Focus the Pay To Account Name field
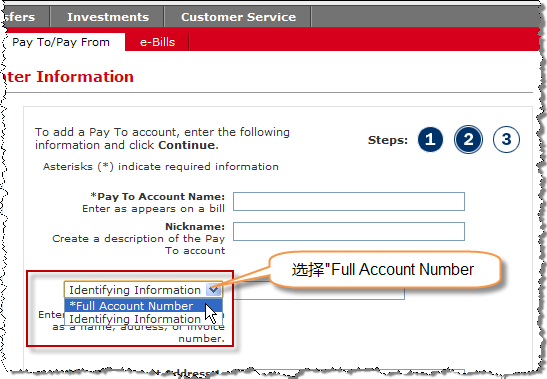Image resolution: width=547 pixels, height=379 pixels. (x=349, y=201)
